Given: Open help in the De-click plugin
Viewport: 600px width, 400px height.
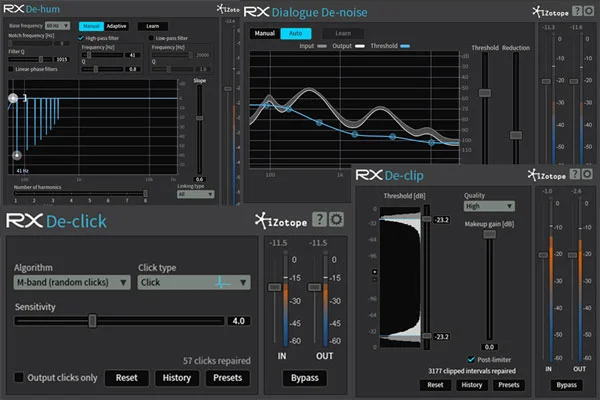Looking at the screenshot, I should (x=320, y=219).
